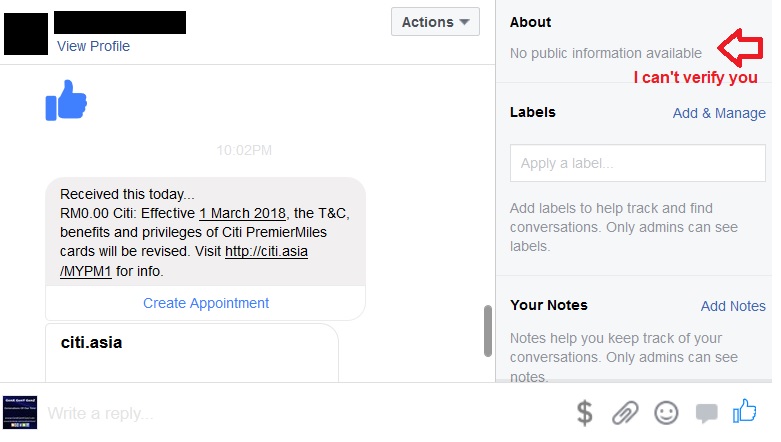This screenshot has width=781, height=442.
Task: Open the View Profile link
Action: pos(93,46)
